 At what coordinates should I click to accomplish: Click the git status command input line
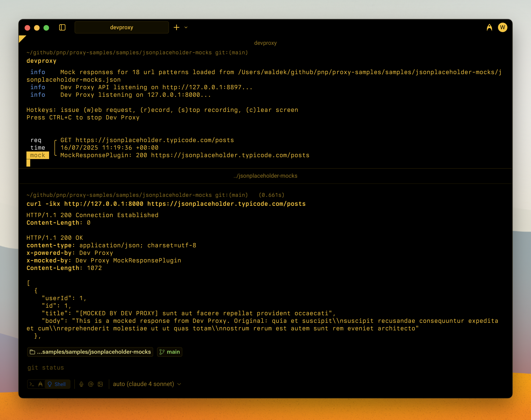click(45, 367)
